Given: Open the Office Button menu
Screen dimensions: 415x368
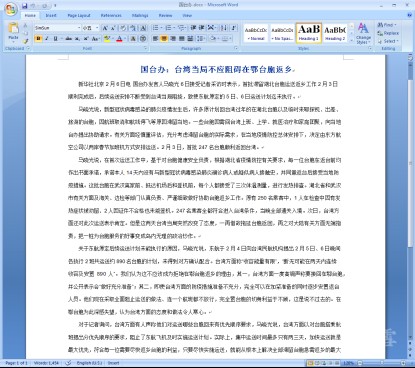Looking at the screenshot, I should [x=10, y=9].
